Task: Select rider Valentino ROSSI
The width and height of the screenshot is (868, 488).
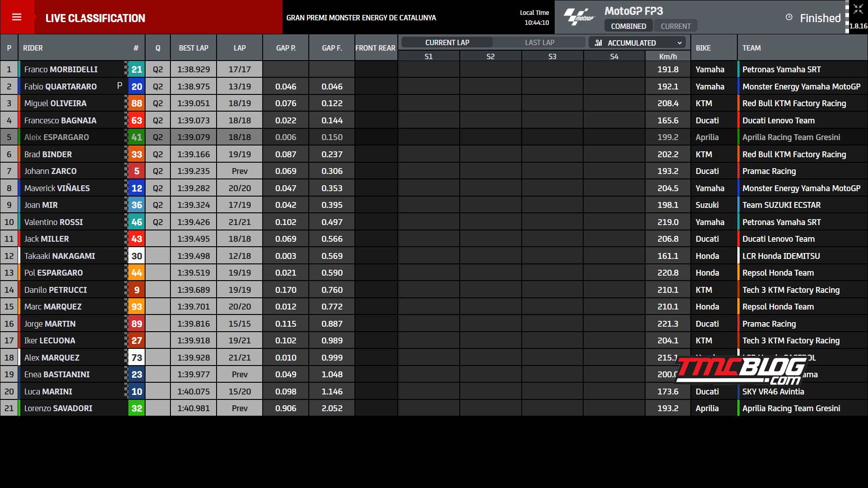Action: coord(53,222)
